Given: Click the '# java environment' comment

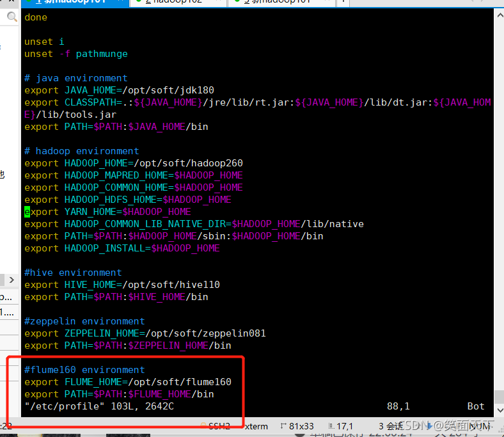Looking at the screenshot, I should point(76,78).
